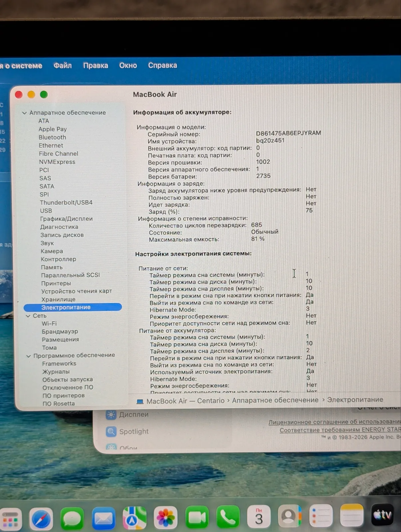
Task: Launch Contacts from the Dock
Action: [290, 516]
